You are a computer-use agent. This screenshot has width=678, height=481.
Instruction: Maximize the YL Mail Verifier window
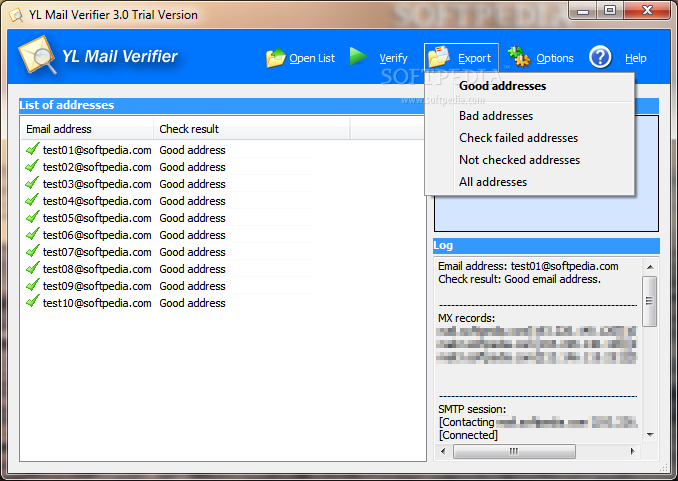610,11
